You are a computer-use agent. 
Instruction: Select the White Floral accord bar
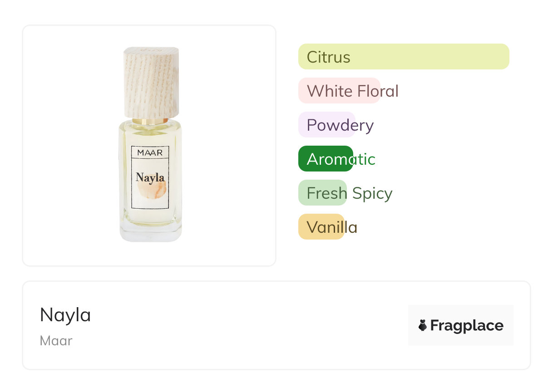[338, 91]
